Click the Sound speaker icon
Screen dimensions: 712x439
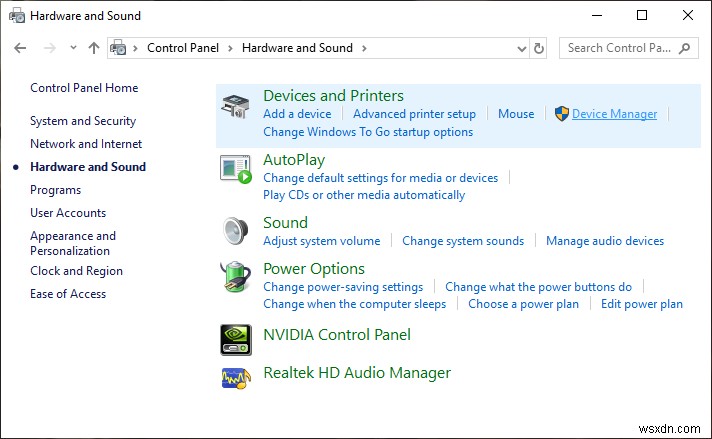236,231
